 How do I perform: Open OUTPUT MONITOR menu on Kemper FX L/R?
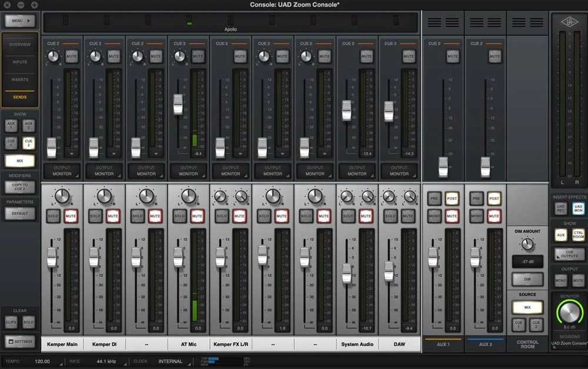click(x=230, y=171)
